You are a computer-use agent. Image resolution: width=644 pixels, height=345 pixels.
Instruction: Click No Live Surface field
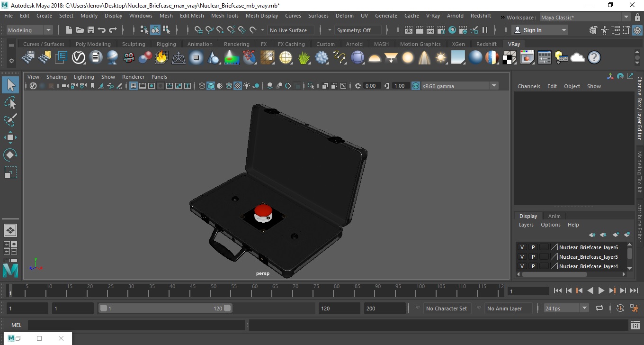click(x=290, y=30)
